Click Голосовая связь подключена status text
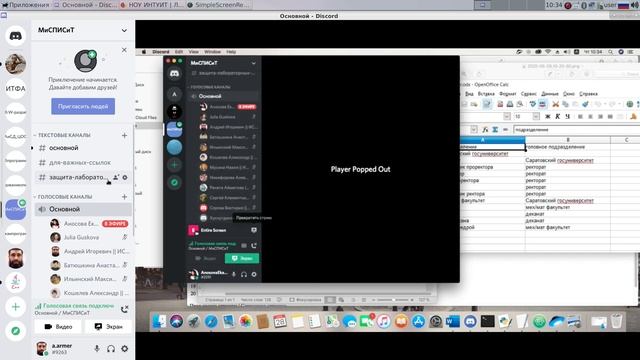Viewport: 640px width, 360px height. click(74, 306)
